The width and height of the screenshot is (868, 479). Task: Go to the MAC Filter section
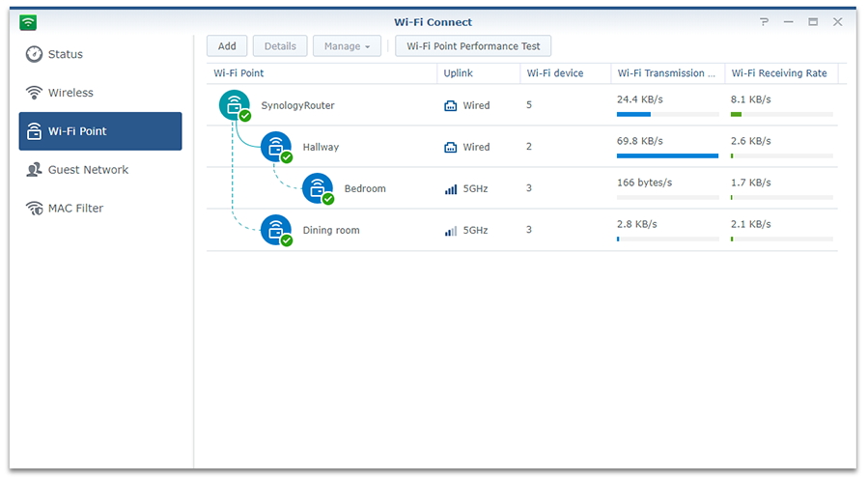click(x=75, y=209)
